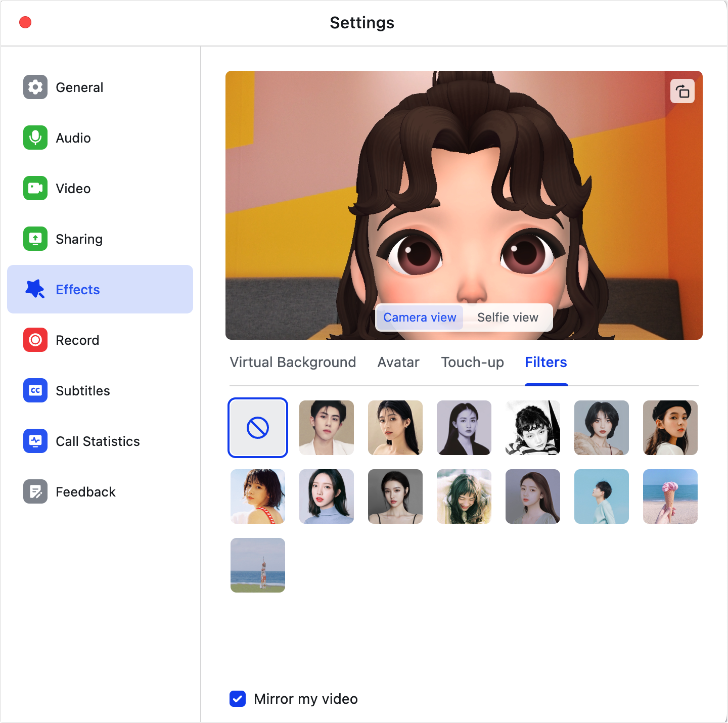Image resolution: width=728 pixels, height=723 pixels.
Task: Click the Subtitles CC icon
Action: [x=35, y=390]
